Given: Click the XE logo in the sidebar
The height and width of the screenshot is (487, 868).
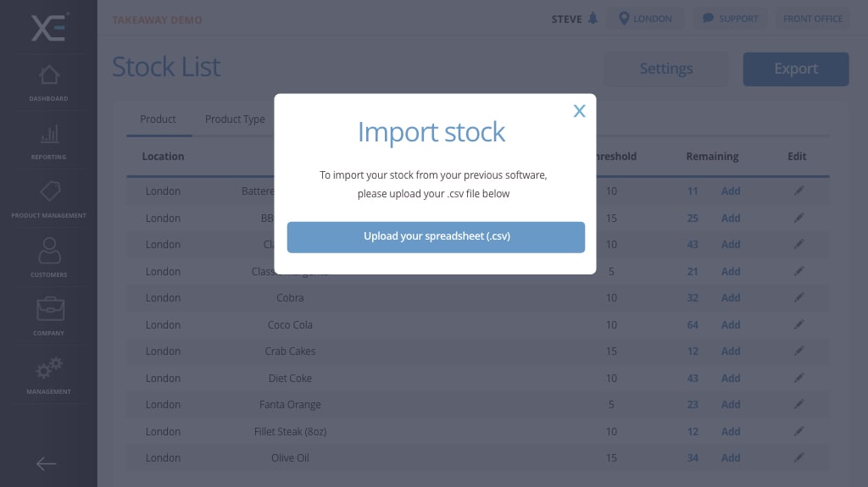Looking at the screenshot, I should (49, 27).
